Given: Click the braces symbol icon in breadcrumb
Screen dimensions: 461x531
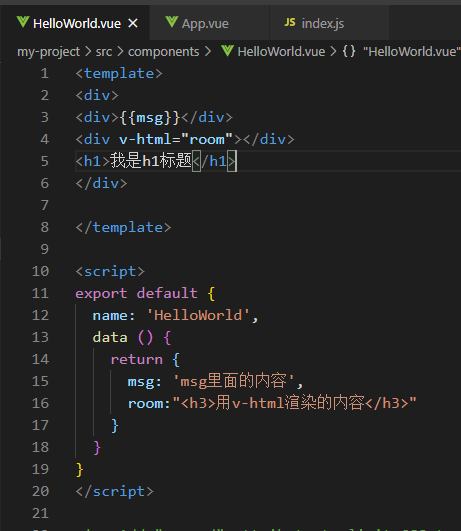Looking at the screenshot, I should 349,52.
